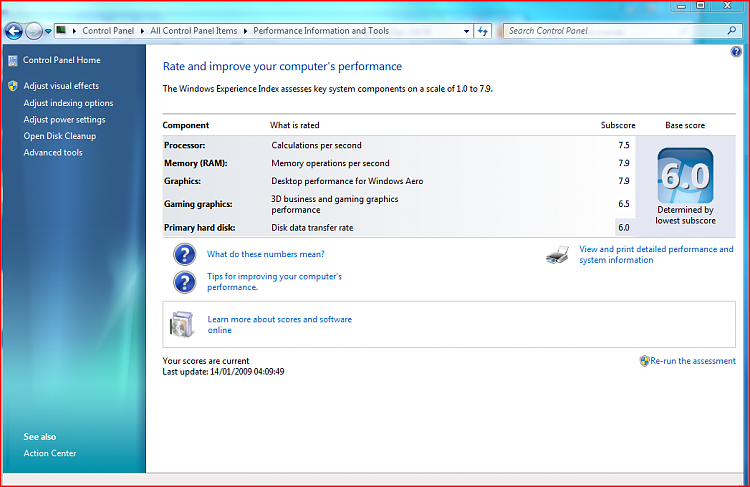This screenshot has height=487, width=750.
Task: Click the shield icon beside Adjust visual effects
Action: [13, 86]
